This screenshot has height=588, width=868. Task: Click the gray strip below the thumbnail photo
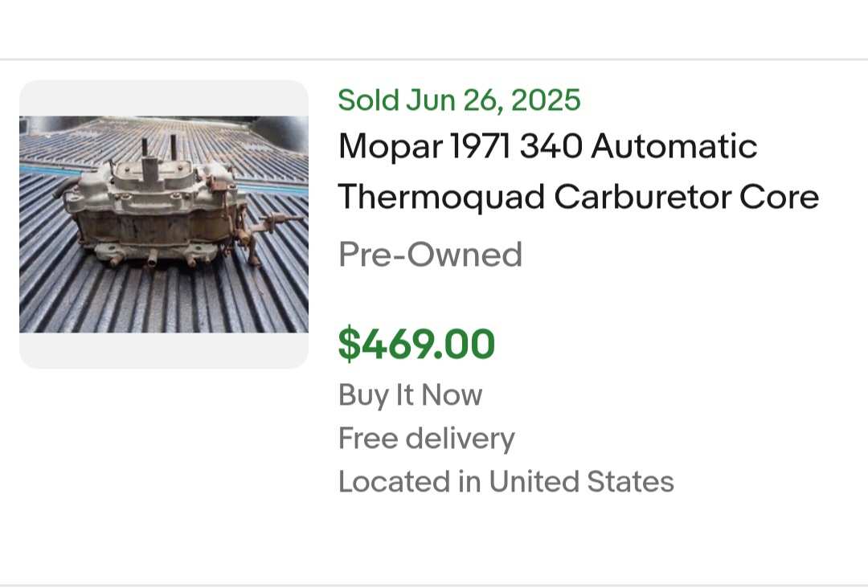pyautogui.click(x=164, y=351)
